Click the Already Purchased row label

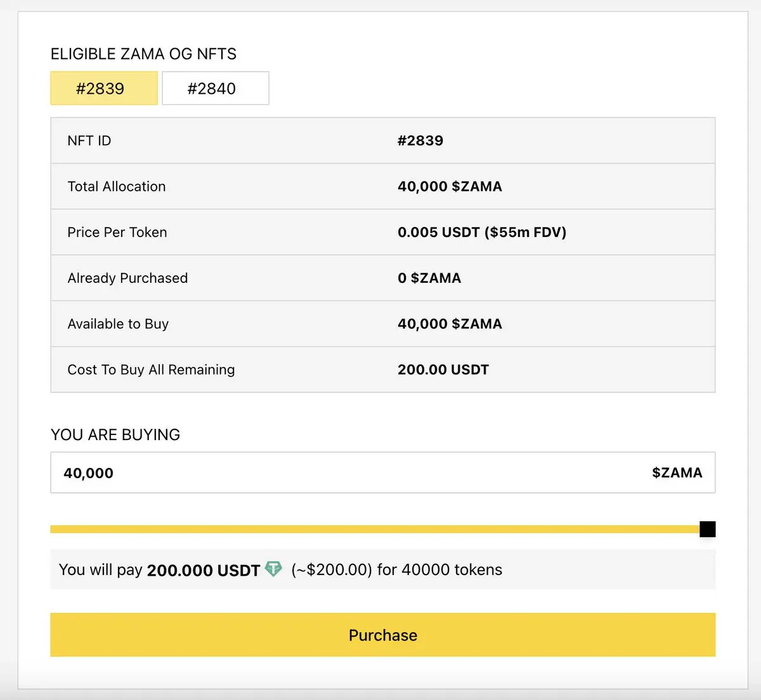pos(127,278)
